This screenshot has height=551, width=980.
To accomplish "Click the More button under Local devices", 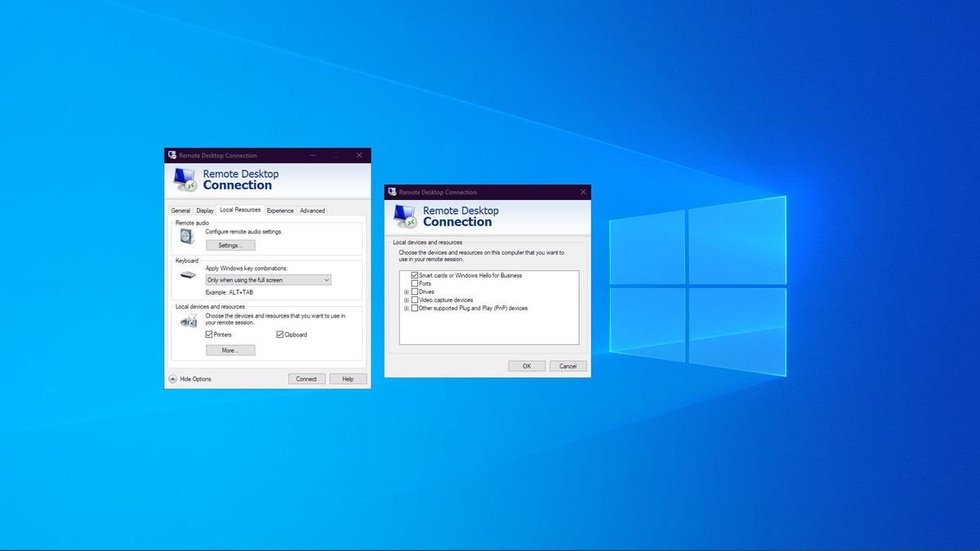I will pos(232,350).
